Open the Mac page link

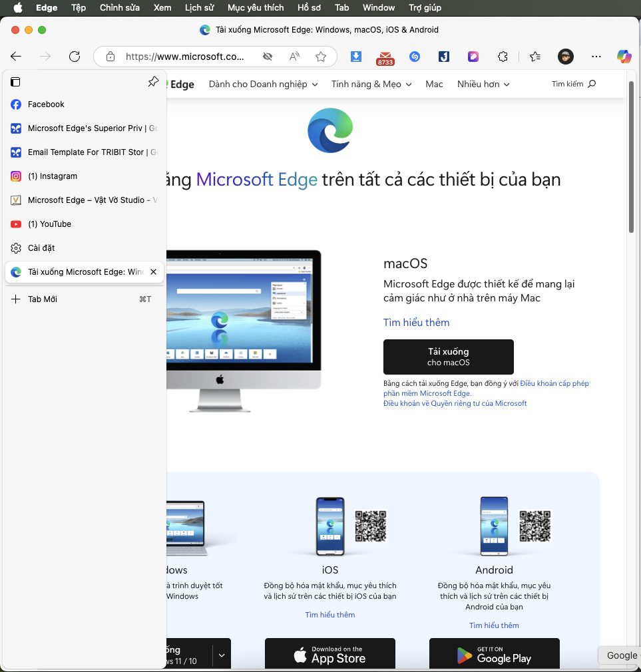tap(434, 84)
